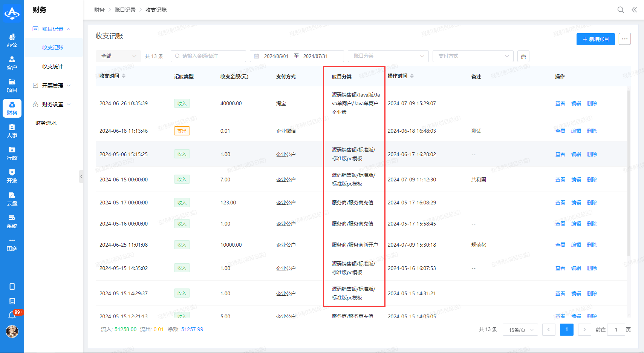The width and height of the screenshot is (644, 353).
Task: Open the more options ellipsis button
Action: [625, 39]
